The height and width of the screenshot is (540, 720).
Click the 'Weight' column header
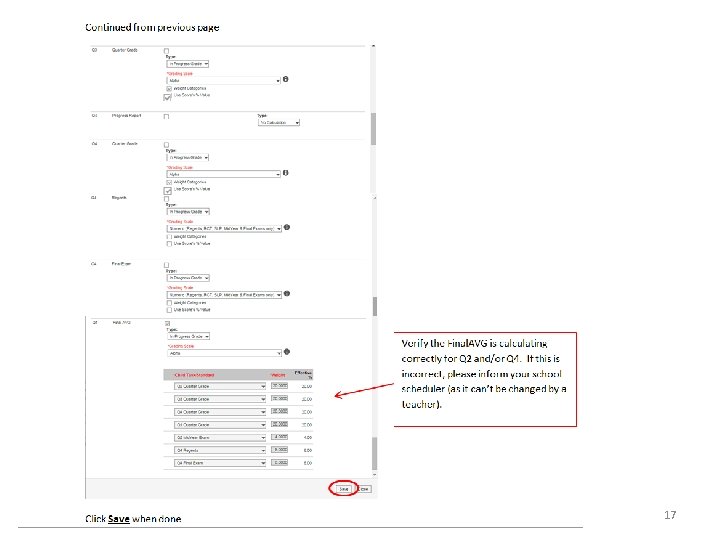coord(278,375)
